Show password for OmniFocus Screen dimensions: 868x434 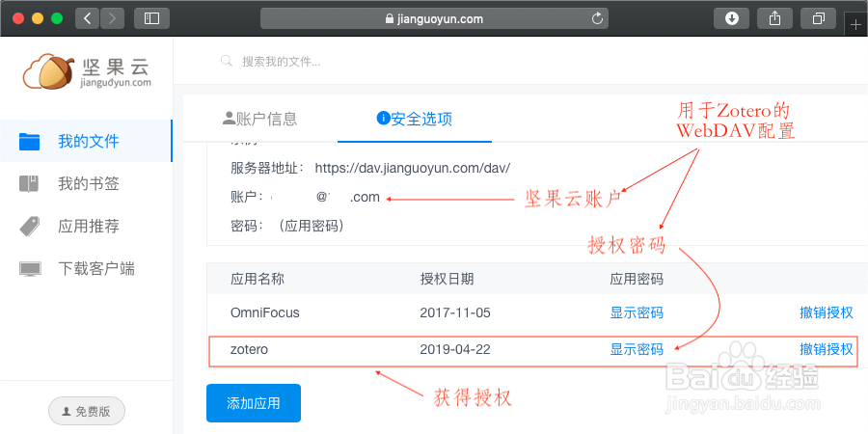[x=637, y=312]
